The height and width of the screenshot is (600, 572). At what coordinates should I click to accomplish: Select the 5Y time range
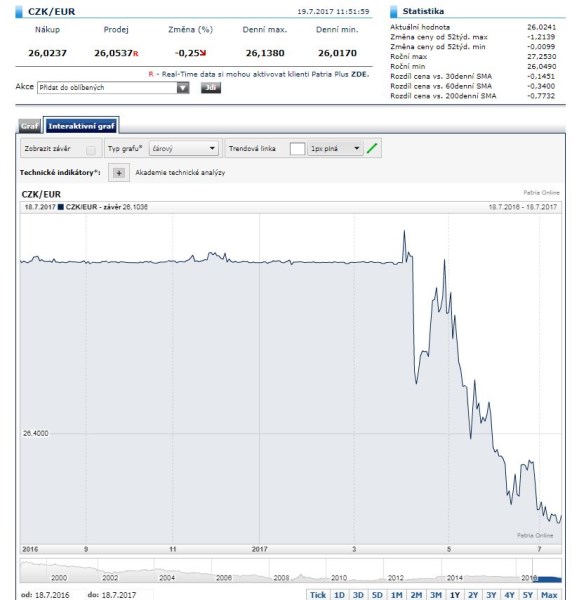pos(528,595)
